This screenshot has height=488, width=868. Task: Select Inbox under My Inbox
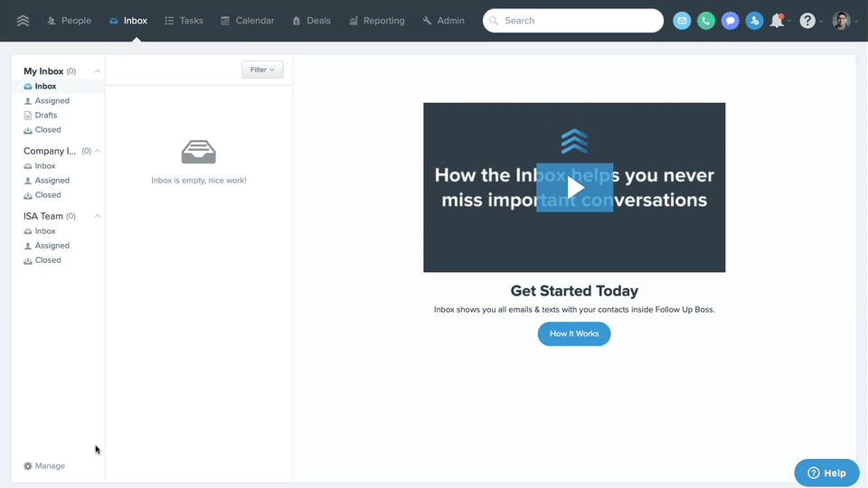pyautogui.click(x=58, y=87)
